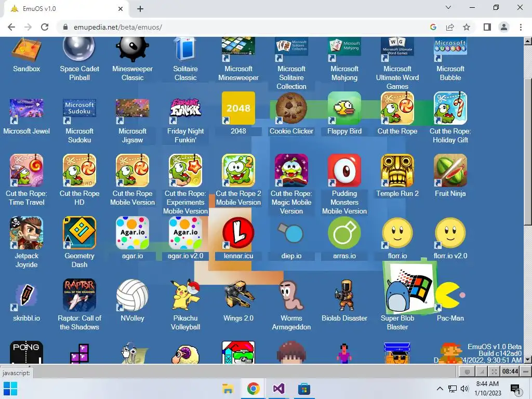532x399 pixels.
Task: Select Pudding Monsters Mobile Version icon
Action: pos(344,170)
